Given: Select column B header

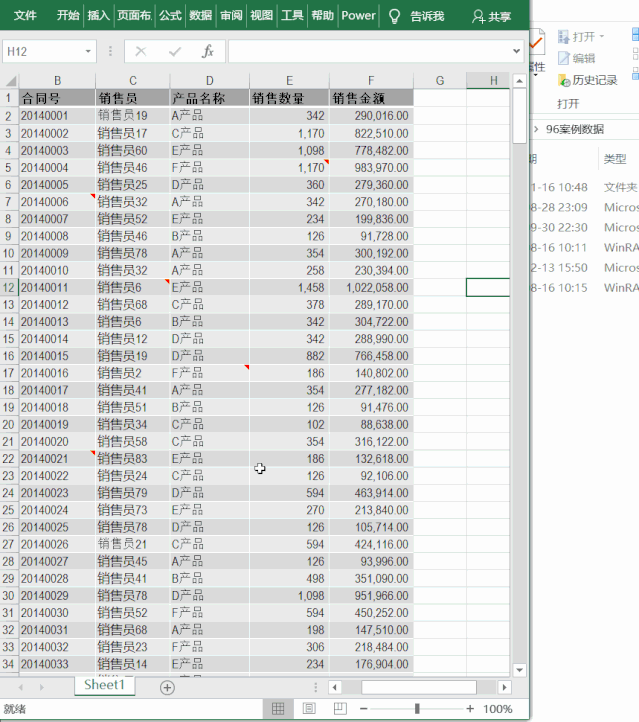Looking at the screenshot, I should pyautogui.click(x=58, y=81).
